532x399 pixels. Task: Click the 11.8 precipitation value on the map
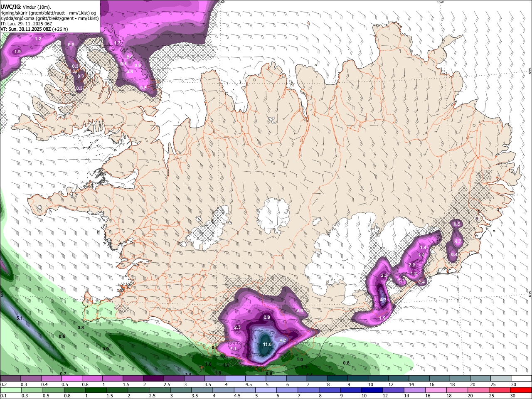[267, 344]
